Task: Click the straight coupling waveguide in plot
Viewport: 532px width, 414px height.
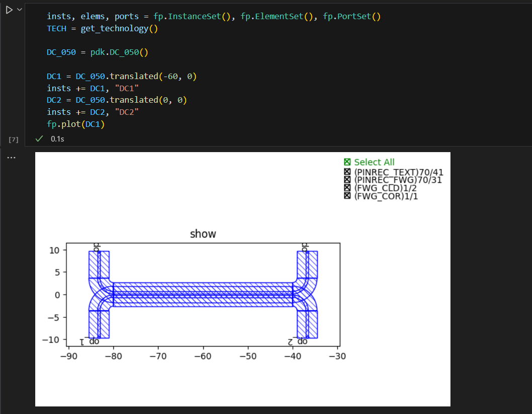Action: 203,295
